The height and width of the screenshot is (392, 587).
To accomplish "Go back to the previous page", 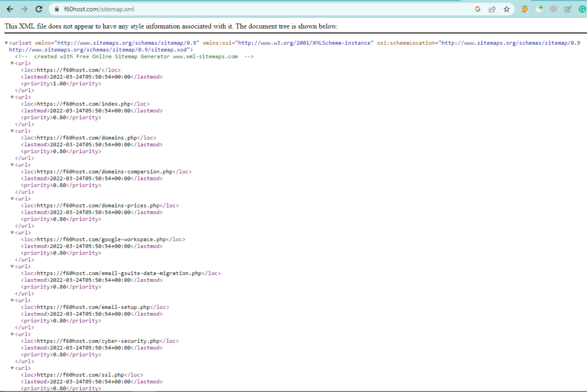I will (10, 9).
